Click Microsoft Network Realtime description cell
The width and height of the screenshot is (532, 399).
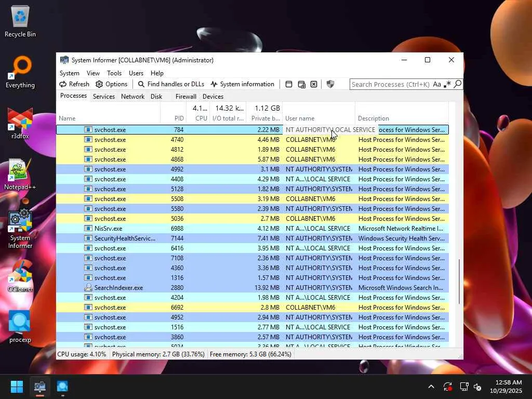pyautogui.click(x=401, y=229)
